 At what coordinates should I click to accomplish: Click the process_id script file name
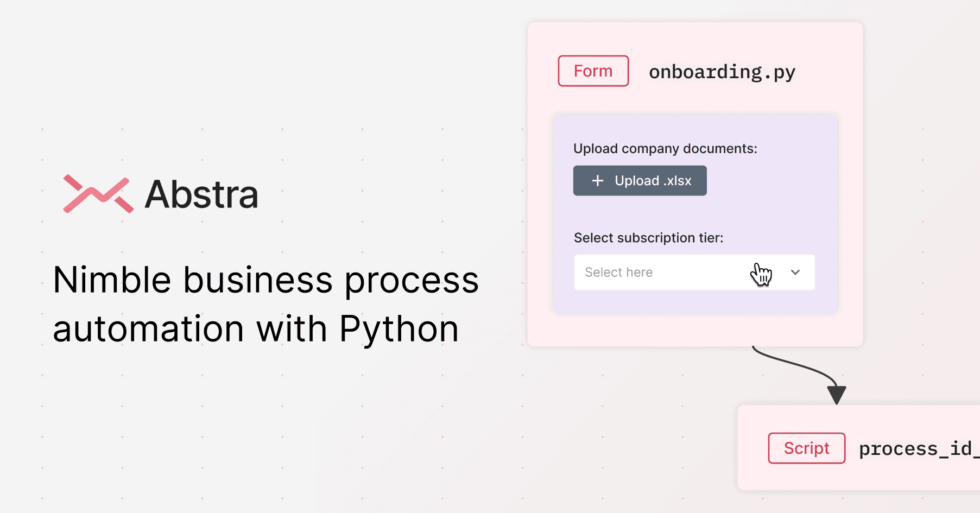pyautogui.click(x=918, y=448)
